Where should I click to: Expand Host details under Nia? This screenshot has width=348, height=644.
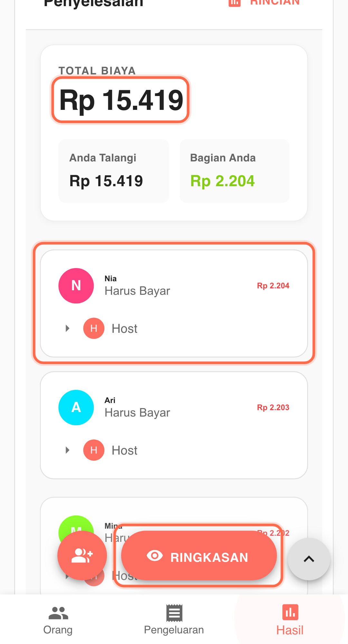tap(67, 328)
